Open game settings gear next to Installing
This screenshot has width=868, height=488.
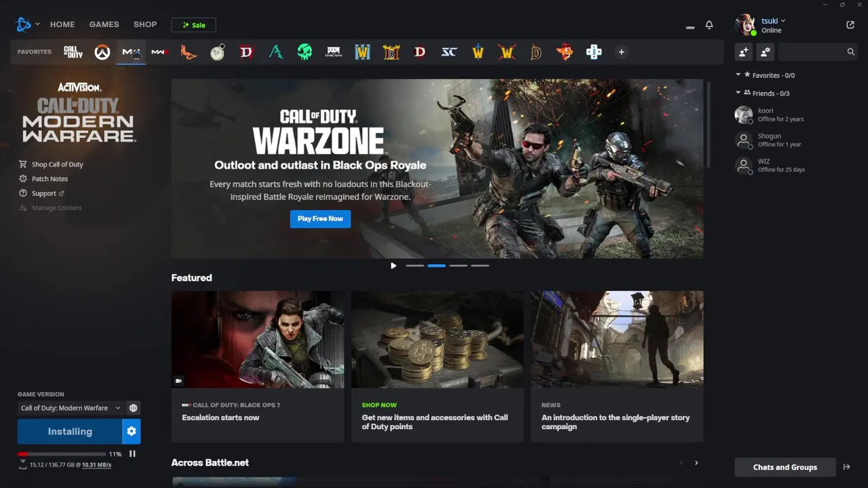click(x=132, y=431)
